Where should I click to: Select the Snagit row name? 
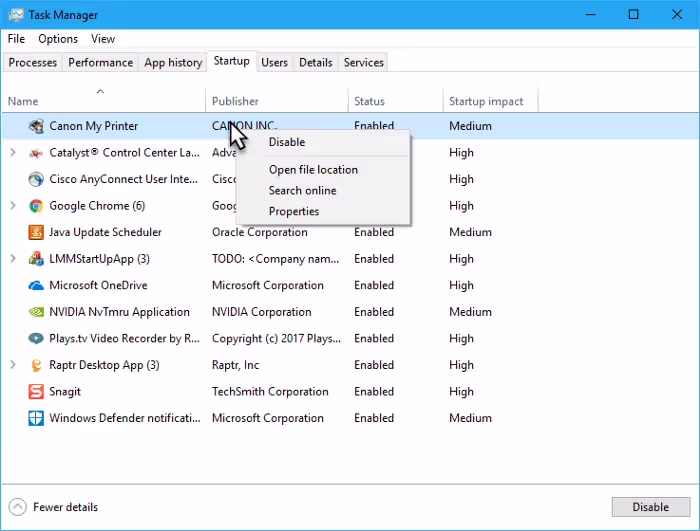[65, 392]
